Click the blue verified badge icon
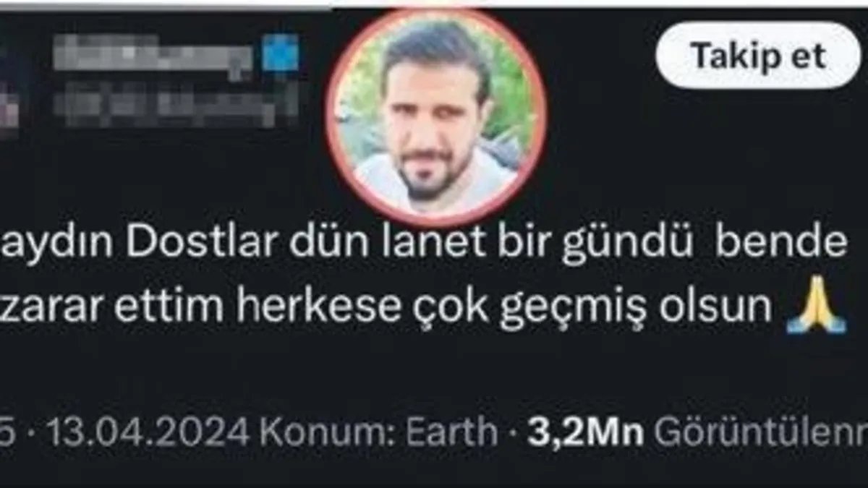Image resolution: width=868 pixels, height=488 pixels. click(279, 53)
